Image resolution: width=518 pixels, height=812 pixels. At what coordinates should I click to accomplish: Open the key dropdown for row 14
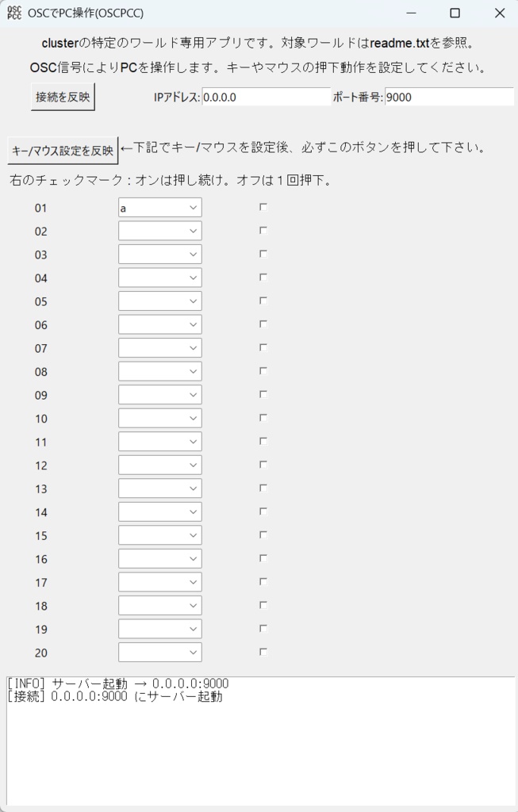pos(193,512)
